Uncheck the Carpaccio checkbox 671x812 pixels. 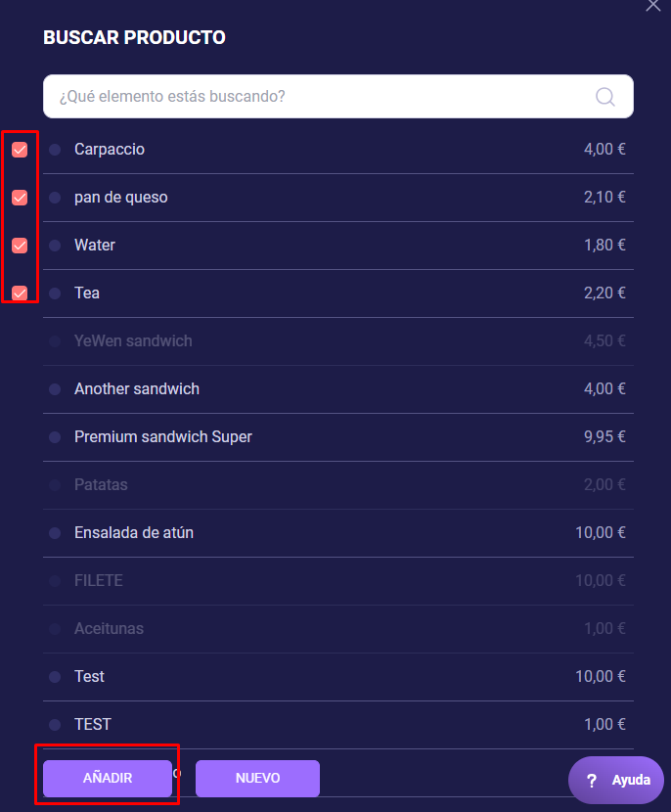[x=20, y=150]
